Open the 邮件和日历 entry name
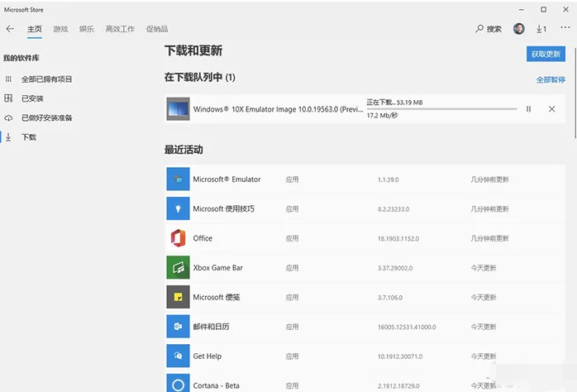Viewport: 577px width, 392px height. coord(212,327)
